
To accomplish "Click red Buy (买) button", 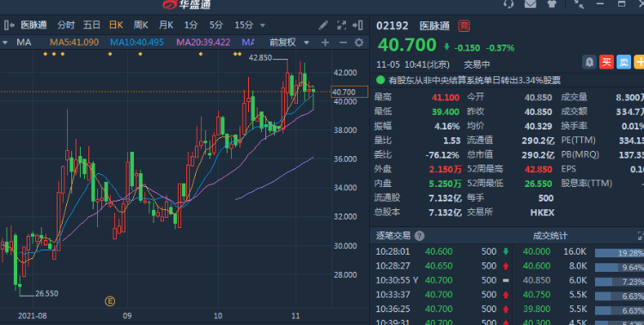I will [x=606, y=63].
